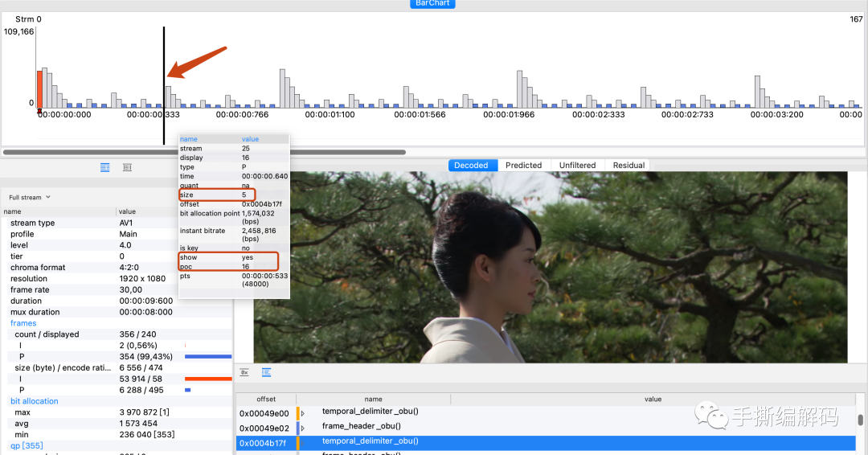The image size is (868, 455).
Task: Click the black frame cursor line in chart
Action: (164, 80)
